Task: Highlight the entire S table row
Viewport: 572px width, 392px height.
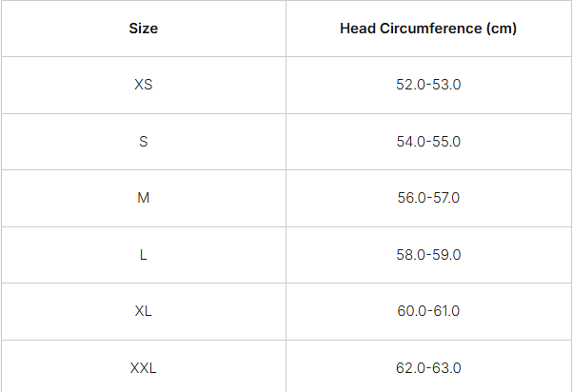Action: coord(286,142)
